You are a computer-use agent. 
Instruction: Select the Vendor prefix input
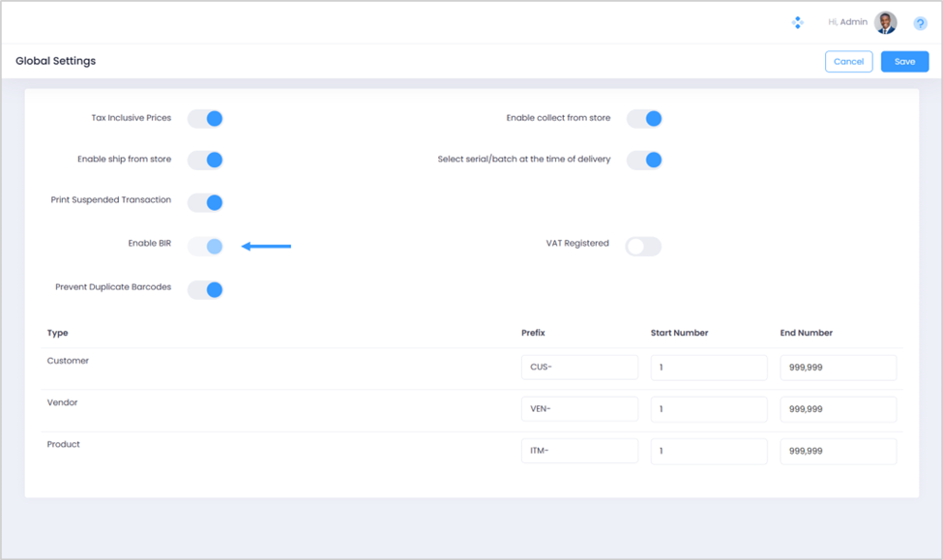coord(579,409)
